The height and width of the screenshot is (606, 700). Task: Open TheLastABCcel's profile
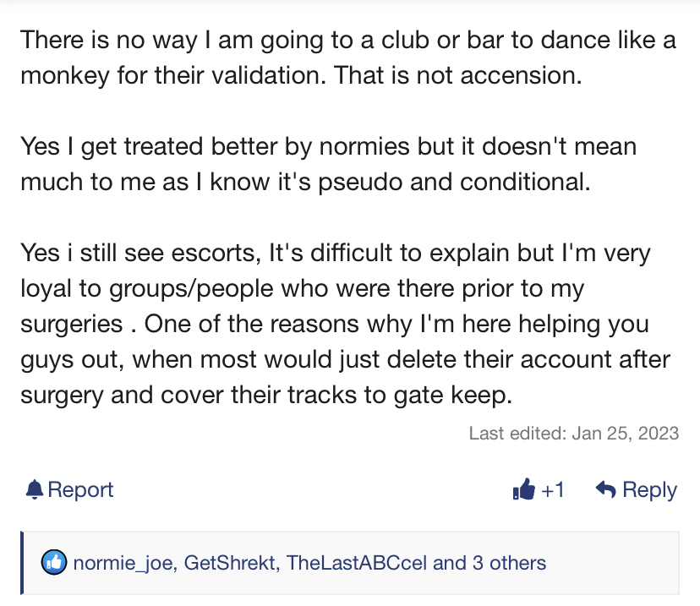[x=356, y=563]
